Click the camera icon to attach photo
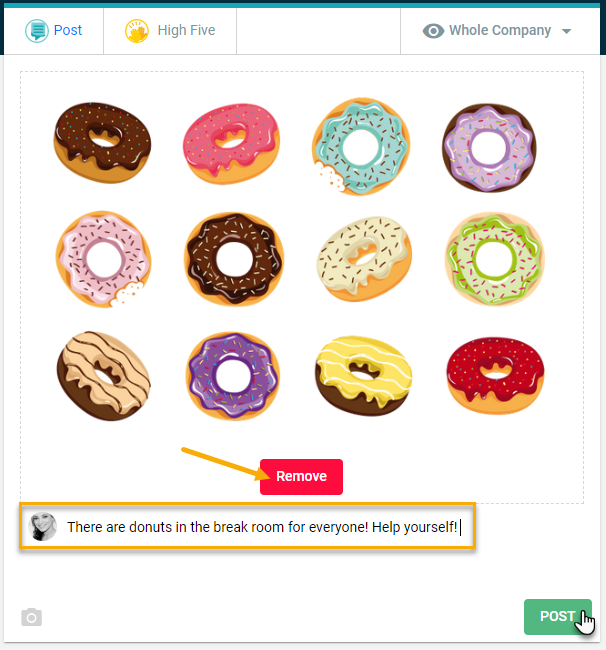This screenshot has width=606, height=650. [32, 617]
